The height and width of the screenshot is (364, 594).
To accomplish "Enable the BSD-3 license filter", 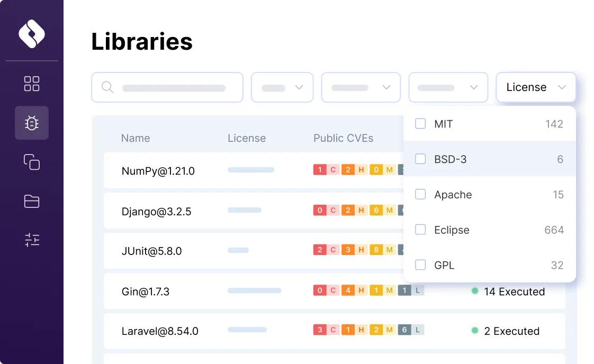I will 420,159.
